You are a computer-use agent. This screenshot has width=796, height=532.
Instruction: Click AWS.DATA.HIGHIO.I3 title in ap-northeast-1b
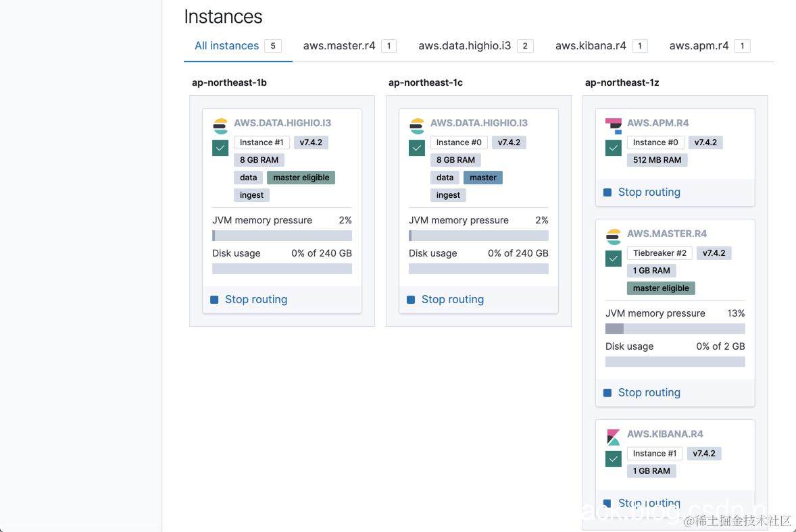click(x=282, y=123)
